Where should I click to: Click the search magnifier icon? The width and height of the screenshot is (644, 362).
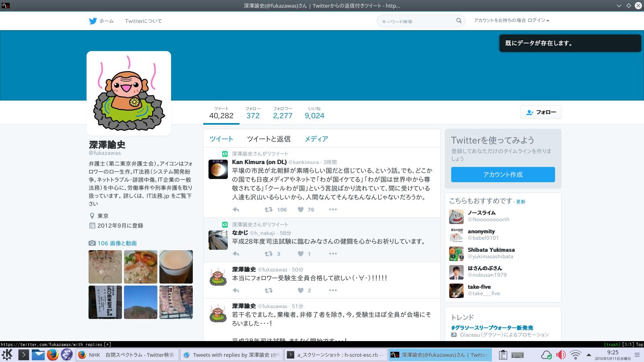pyautogui.click(x=459, y=21)
